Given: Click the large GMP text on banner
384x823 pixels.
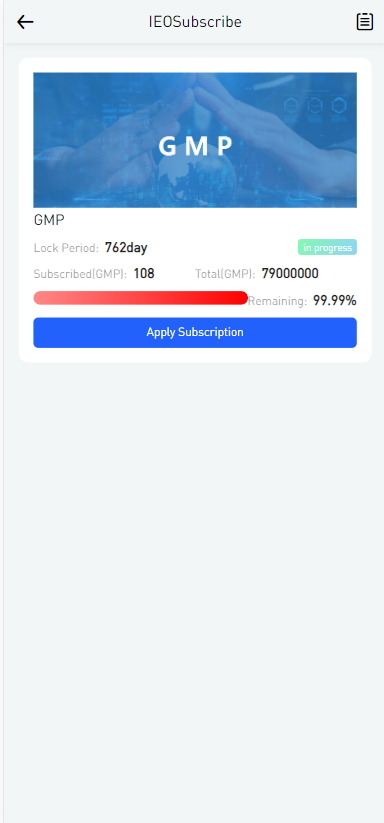Looking at the screenshot, I should tap(195, 146).
